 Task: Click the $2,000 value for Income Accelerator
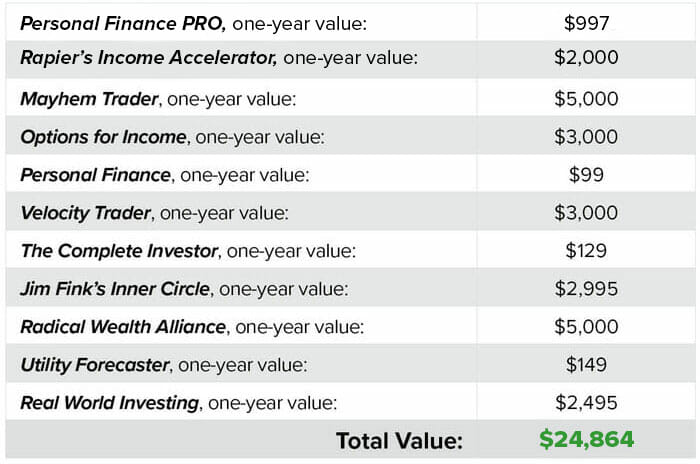click(586, 58)
